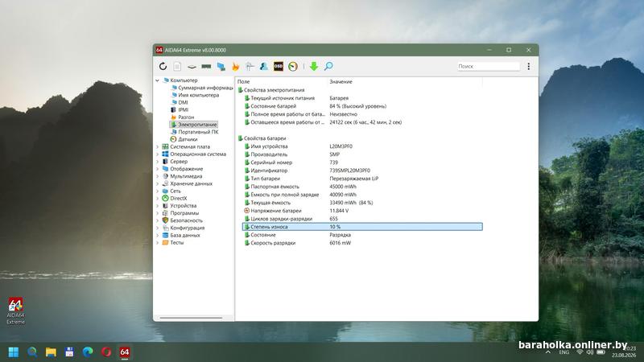Select the Серийный номер row
This screenshot has width=644, height=362.
click(x=363, y=162)
